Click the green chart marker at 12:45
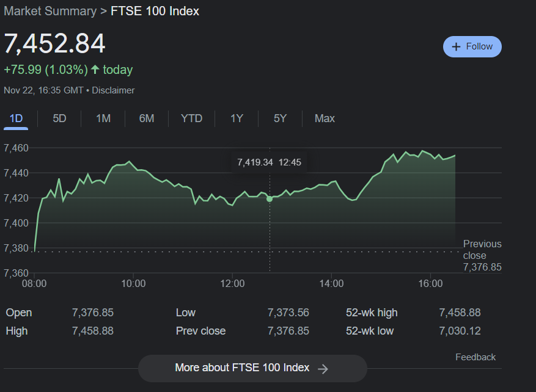The width and height of the screenshot is (536, 392). 270,198
